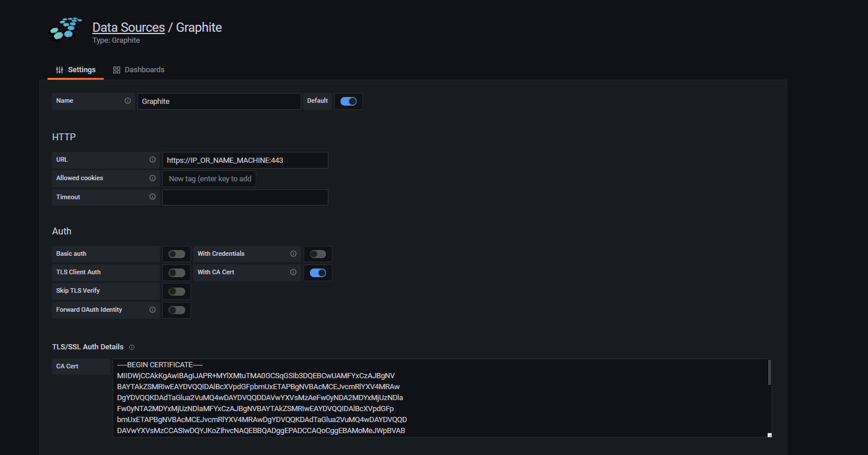Click info icon for With CA Cert
The height and width of the screenshot is (455, 868).
point(293,273)
